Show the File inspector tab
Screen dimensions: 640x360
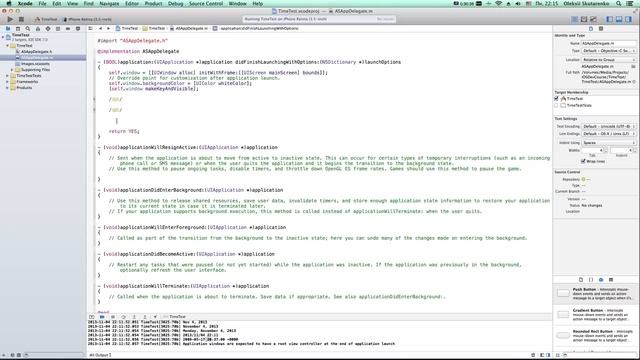click(591, 29)
